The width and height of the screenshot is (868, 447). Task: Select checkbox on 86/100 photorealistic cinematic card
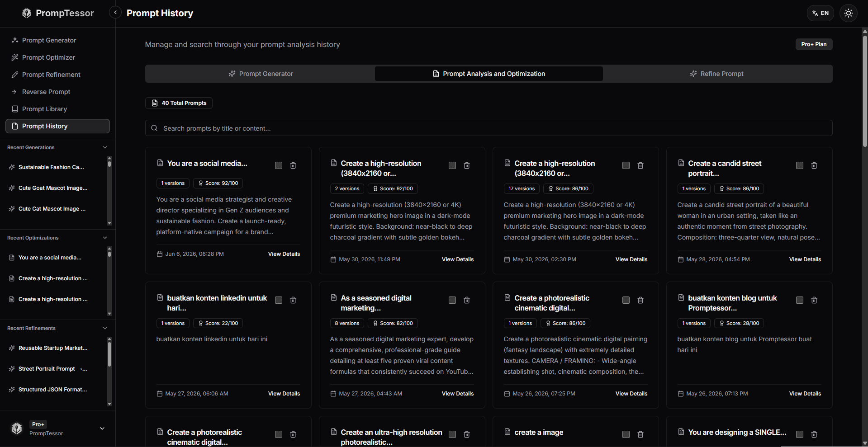[626, 300]
